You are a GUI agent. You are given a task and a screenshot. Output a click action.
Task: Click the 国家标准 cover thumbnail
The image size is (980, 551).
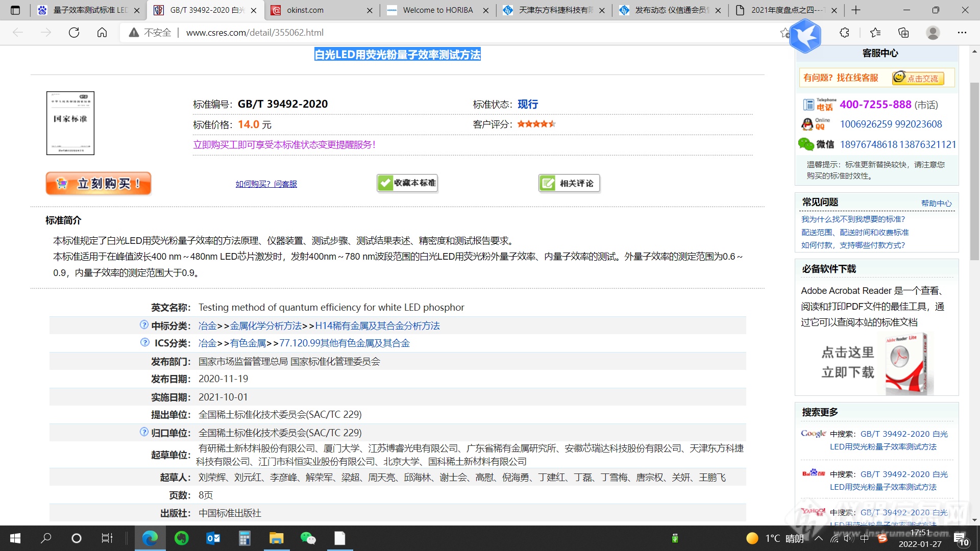click(x=70, y=123)
